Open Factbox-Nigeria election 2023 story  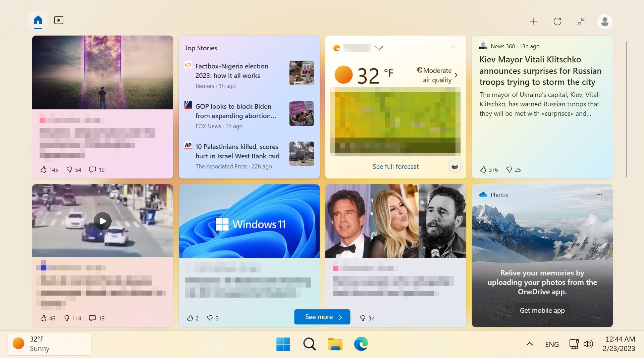point(232,71)
